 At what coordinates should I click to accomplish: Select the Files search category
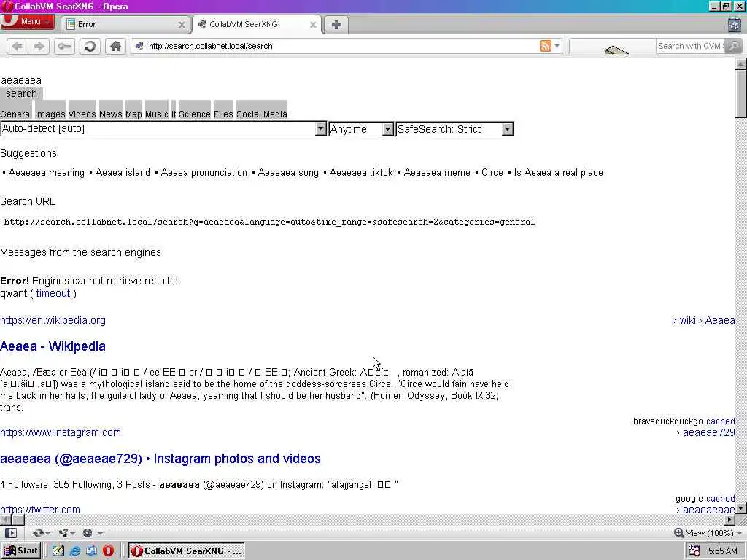223,114
